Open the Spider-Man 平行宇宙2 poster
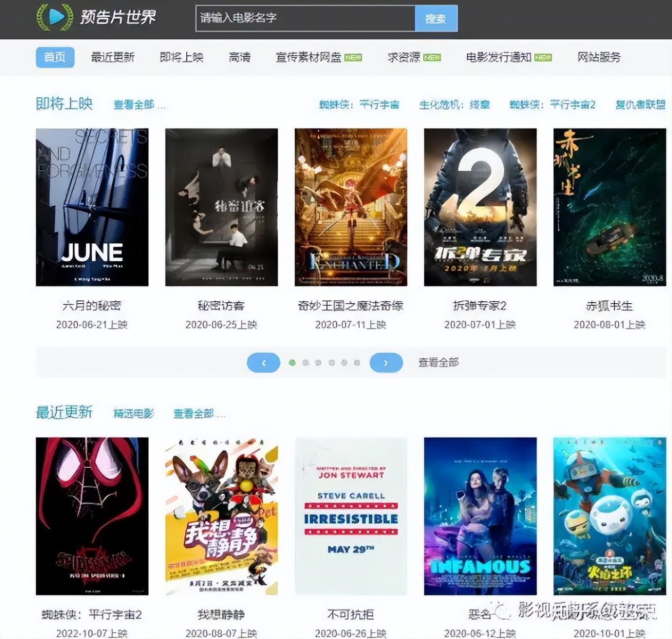Screen dimensions: 672x639 pyautogui.click(x=92, y=516)
